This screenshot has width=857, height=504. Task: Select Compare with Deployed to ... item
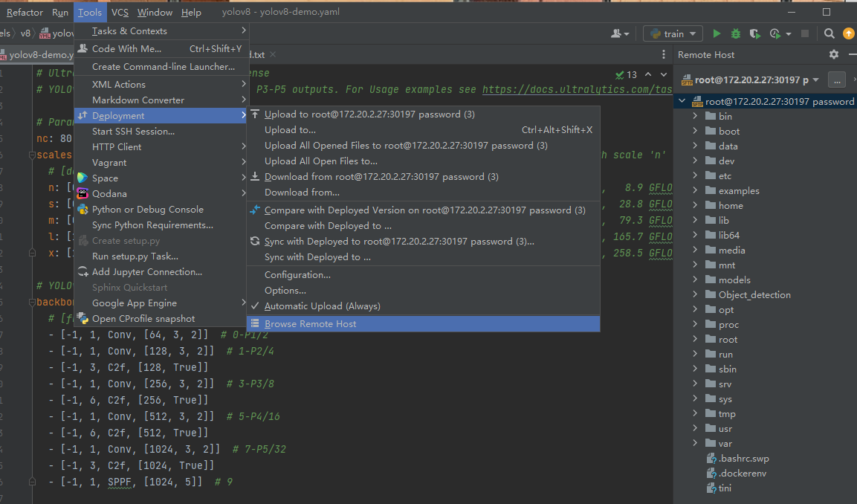tap(423, 226)
